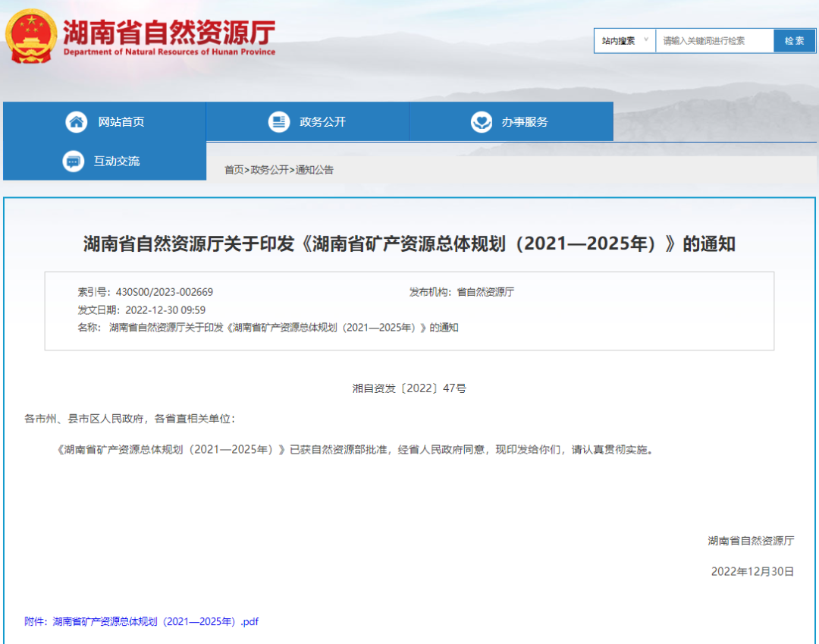Open the 互动交流 navigation item
The image size is (819, 644).
pos(117,162)
